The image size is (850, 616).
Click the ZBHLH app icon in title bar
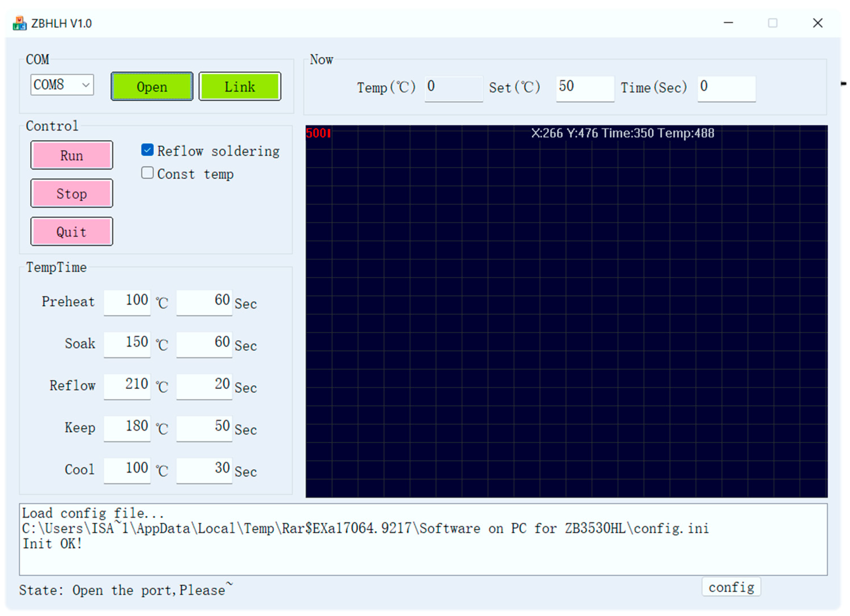click(x=19, y=23)
